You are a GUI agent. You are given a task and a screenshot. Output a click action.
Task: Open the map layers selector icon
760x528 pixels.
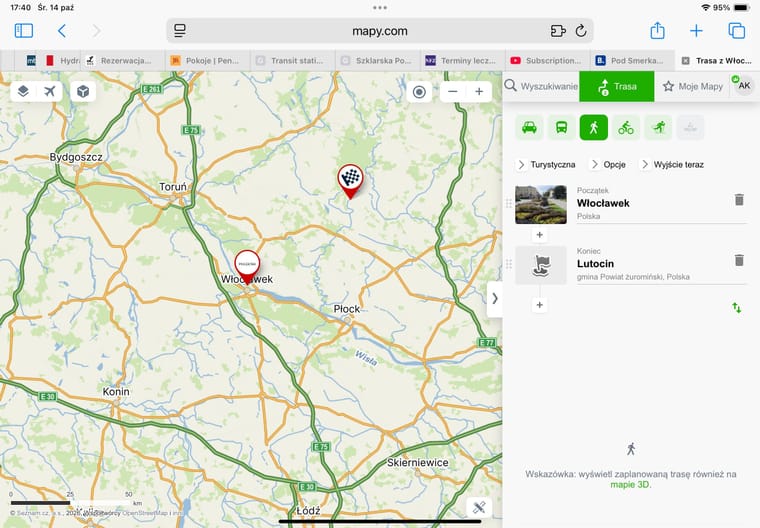click(x=23, y=91)
